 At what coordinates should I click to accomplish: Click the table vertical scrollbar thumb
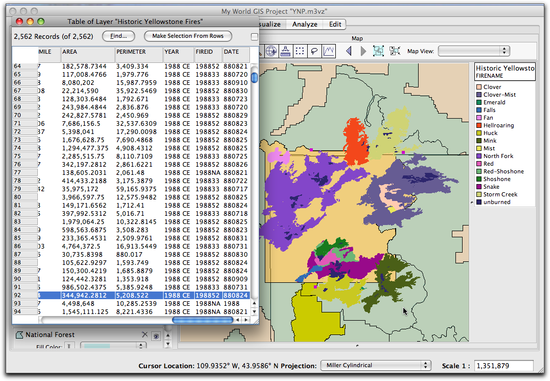(255, 77)
